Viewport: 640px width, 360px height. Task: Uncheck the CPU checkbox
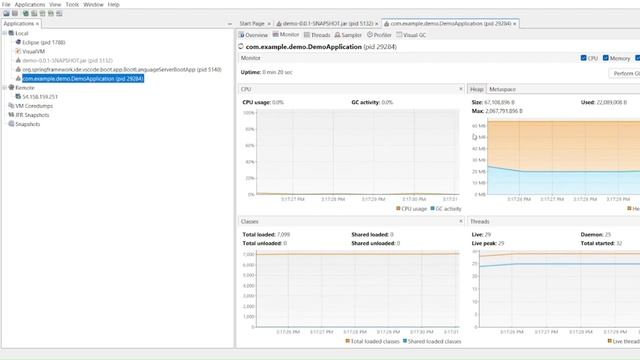click(583, 58)
